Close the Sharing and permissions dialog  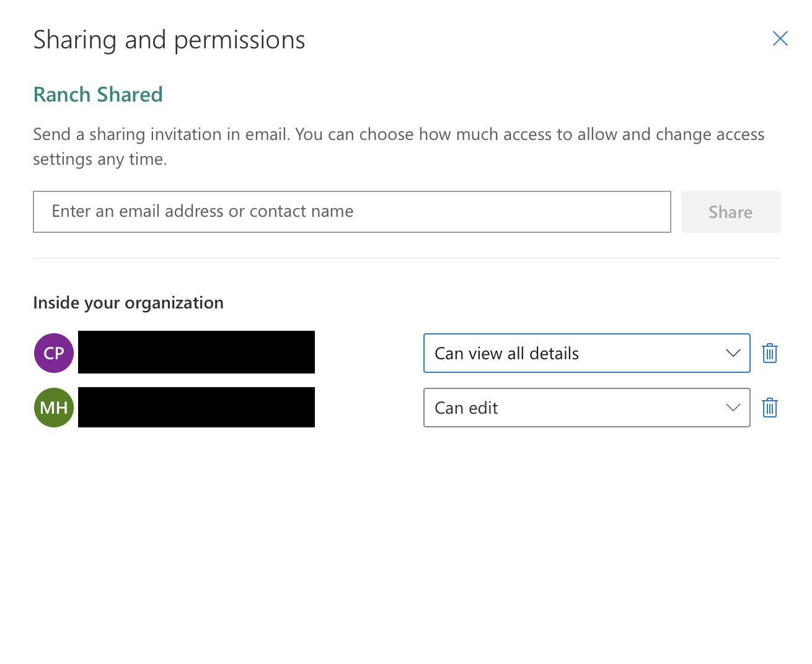[x=780, y=38]
